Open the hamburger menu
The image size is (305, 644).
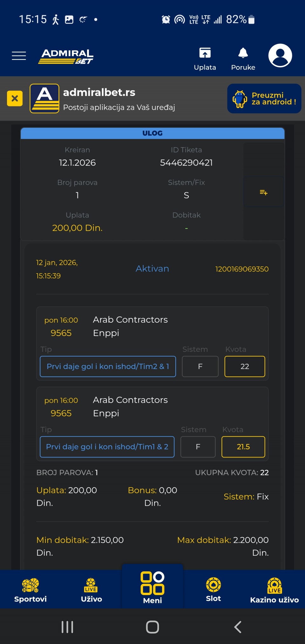pos(19,56)
